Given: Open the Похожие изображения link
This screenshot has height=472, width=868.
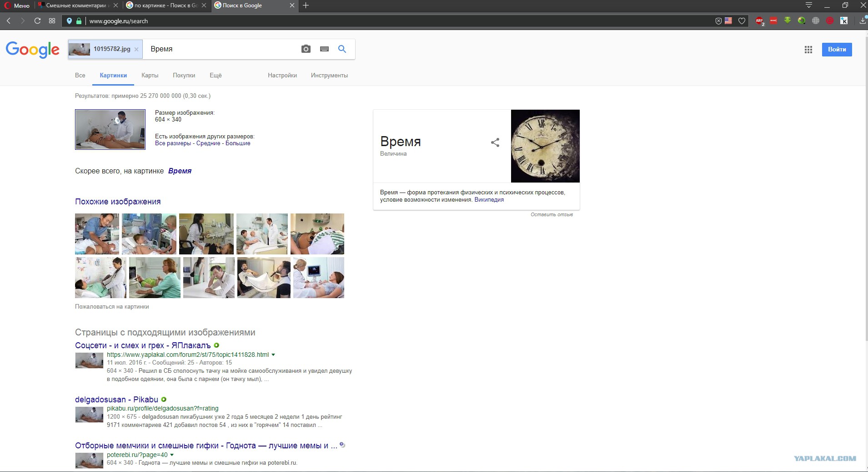Looking at the screenshot, I should (118, 202).
